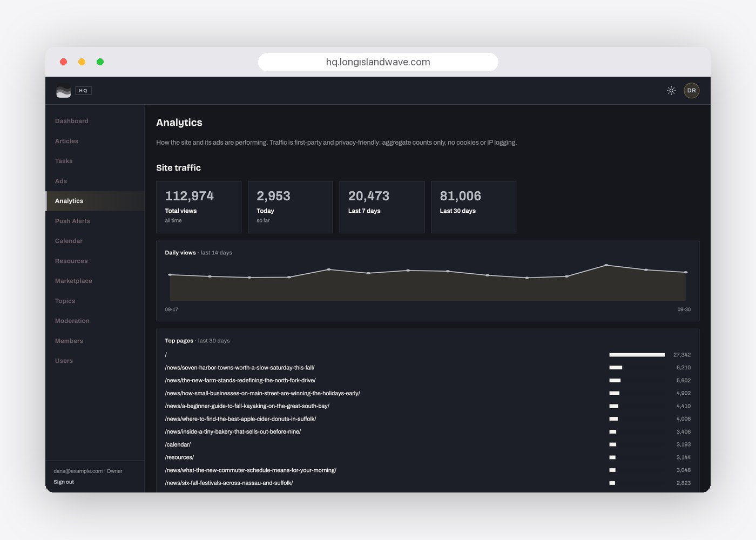756x540 pixels.
Task: Click the Total views 112,974 card
Action: pyautogui.click(x=199, y=207)
